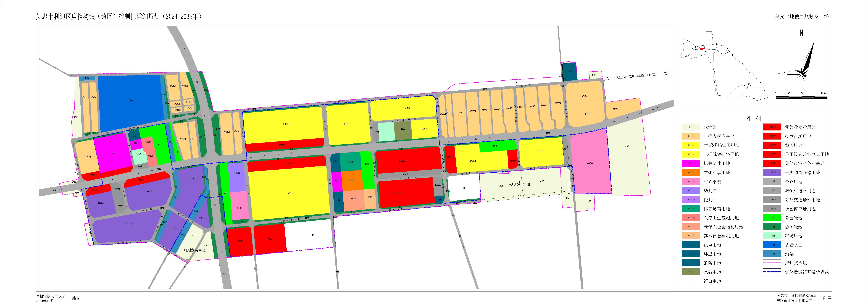Click the orange 080302 parcel on map
The width and height of the screenshot is (868, 307).
[352, 181]
